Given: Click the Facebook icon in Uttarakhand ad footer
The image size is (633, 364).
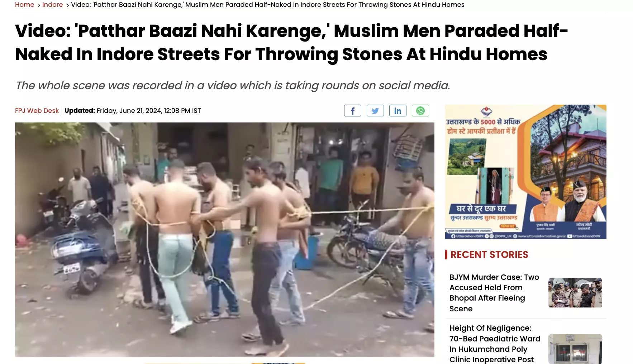Looking at the screenshot, I should coord(453,236).
